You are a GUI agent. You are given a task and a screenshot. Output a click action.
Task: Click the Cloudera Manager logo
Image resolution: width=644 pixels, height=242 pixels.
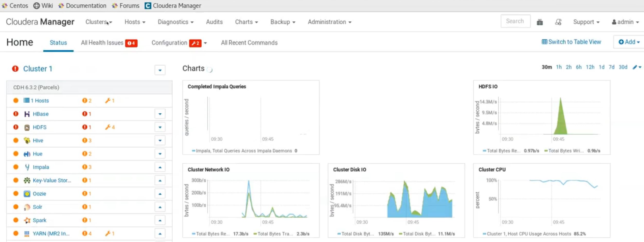tap(40, 22)
